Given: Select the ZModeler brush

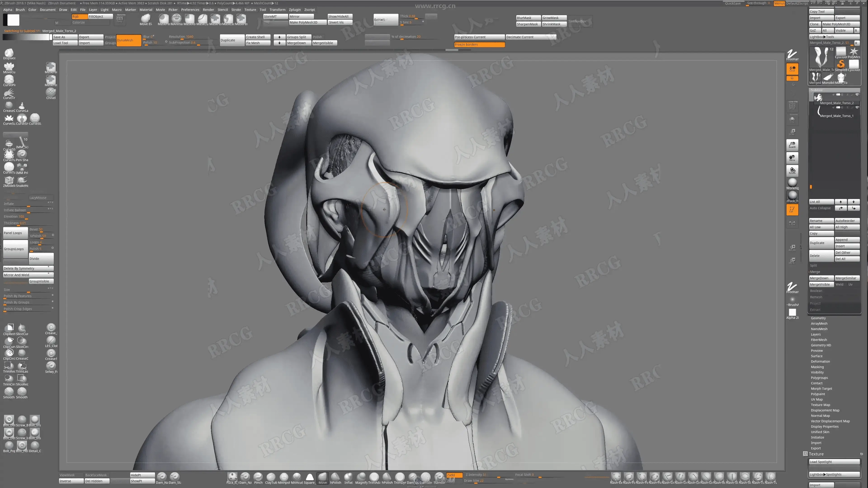Looking at the screenshot, I should tap(9, 181).
